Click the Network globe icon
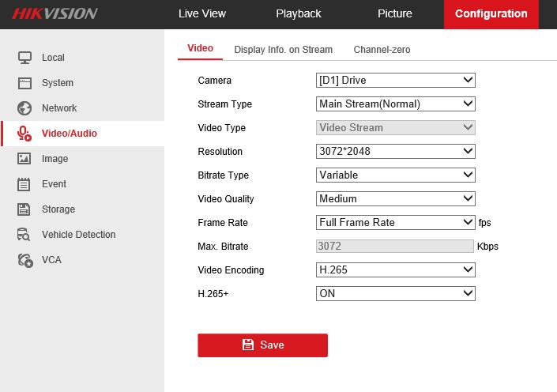The image size is (557, 392). pyautogui.click(x=24, y=108)
